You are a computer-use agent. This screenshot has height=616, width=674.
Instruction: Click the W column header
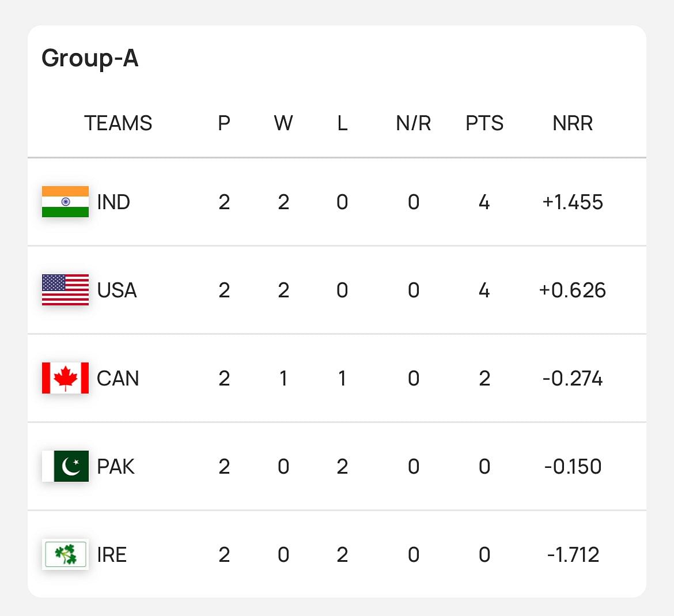(283, 123)
